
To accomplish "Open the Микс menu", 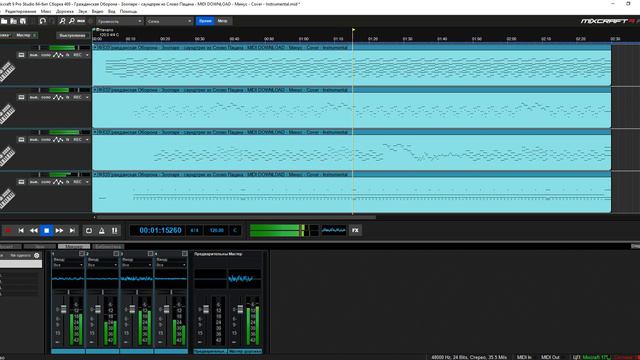I will 46,11.
